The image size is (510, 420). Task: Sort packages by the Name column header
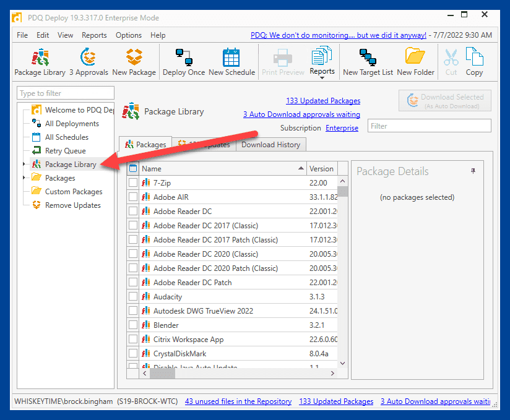pos(222,168)
